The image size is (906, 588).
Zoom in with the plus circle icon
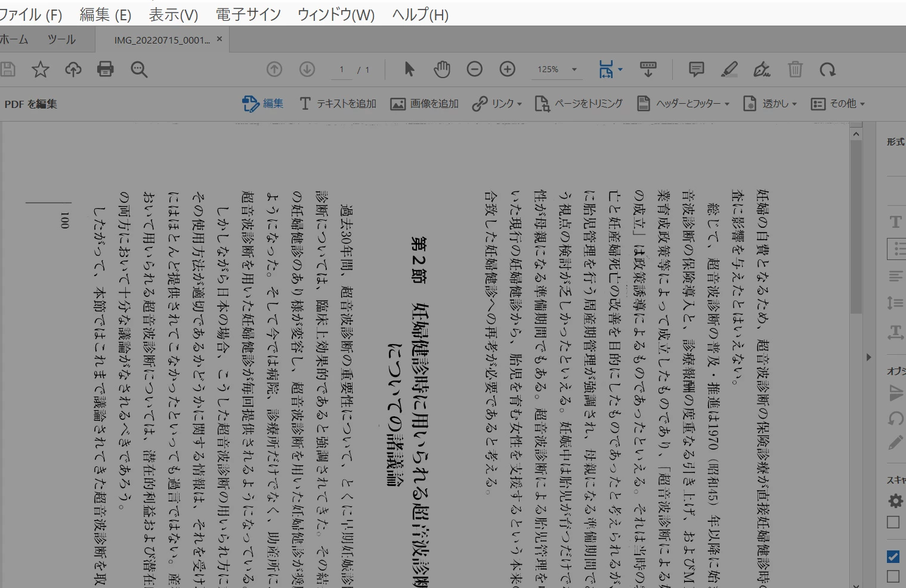508,69
